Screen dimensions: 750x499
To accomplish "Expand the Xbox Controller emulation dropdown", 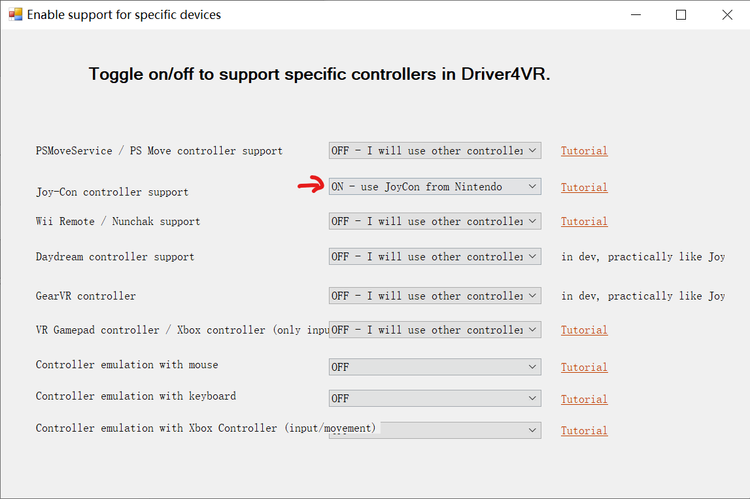I will pyautogui.click(x=435, y=430).
